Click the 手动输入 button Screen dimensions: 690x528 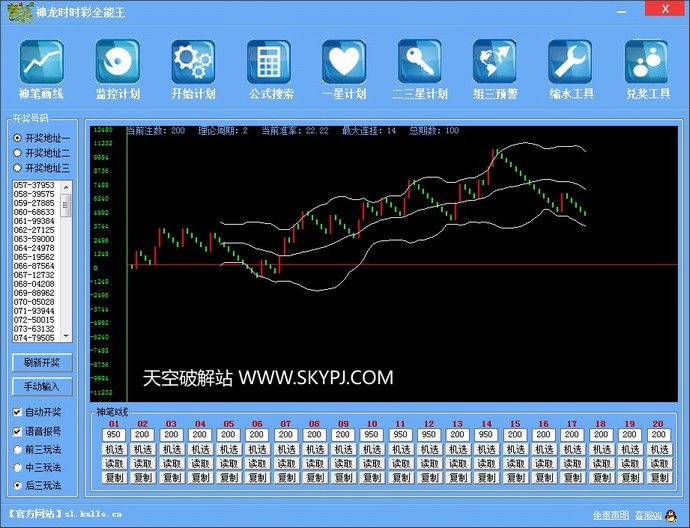42,386
